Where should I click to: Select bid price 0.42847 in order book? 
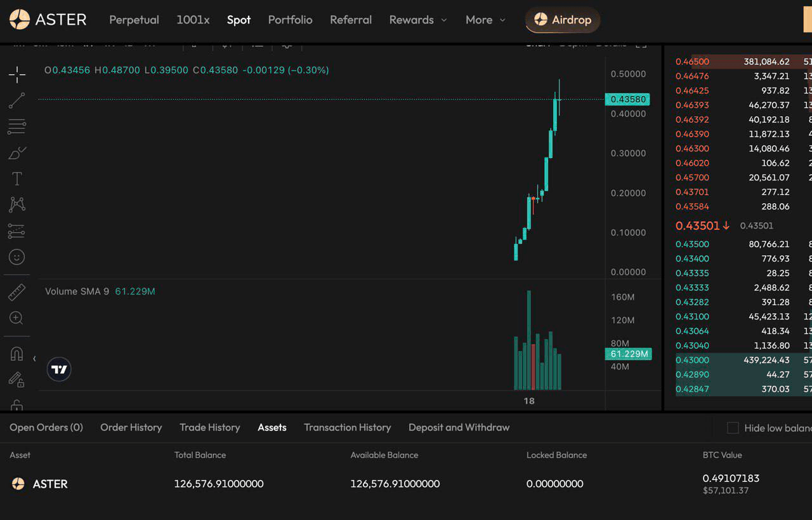tap(692, 389)
